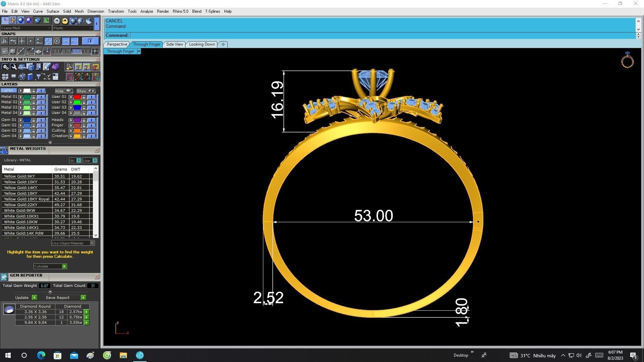Click the earth globe render icon
Image resolution: width=644 pixels, height=362 pixels.
click(x=38, y=20)
